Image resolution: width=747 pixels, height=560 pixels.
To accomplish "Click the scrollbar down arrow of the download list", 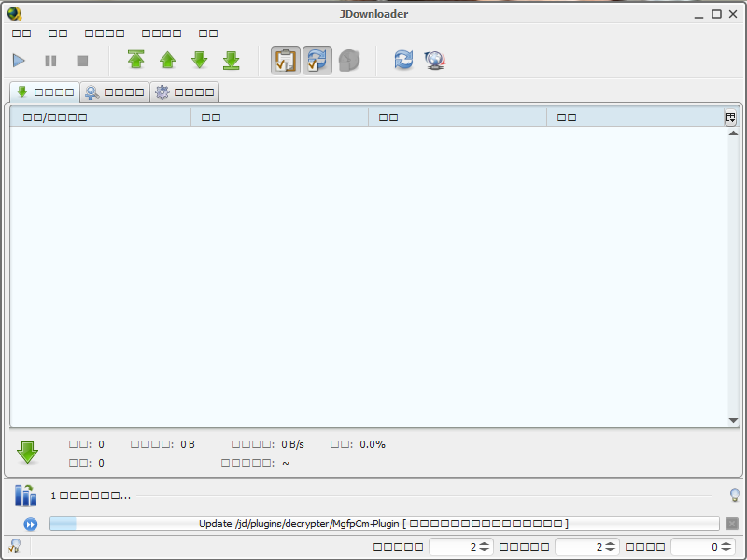I will pos(733,421).
